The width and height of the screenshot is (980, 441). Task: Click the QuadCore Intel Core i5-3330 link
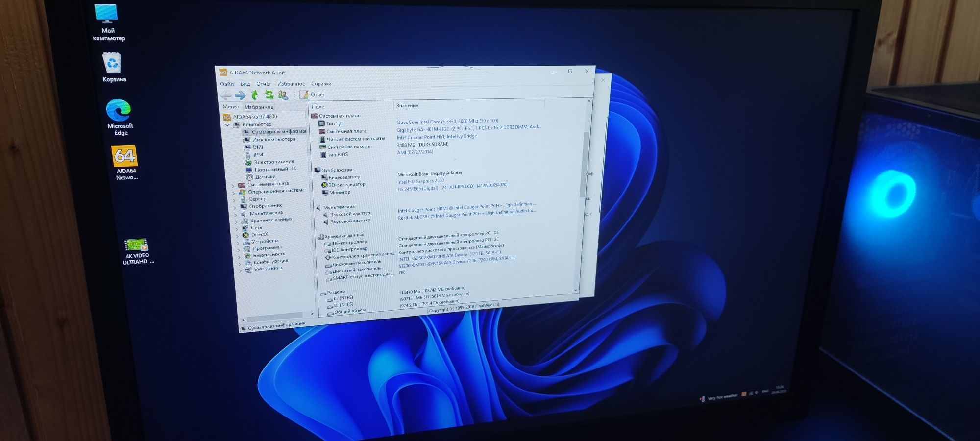pyautogui.click(x=447, y=121)
